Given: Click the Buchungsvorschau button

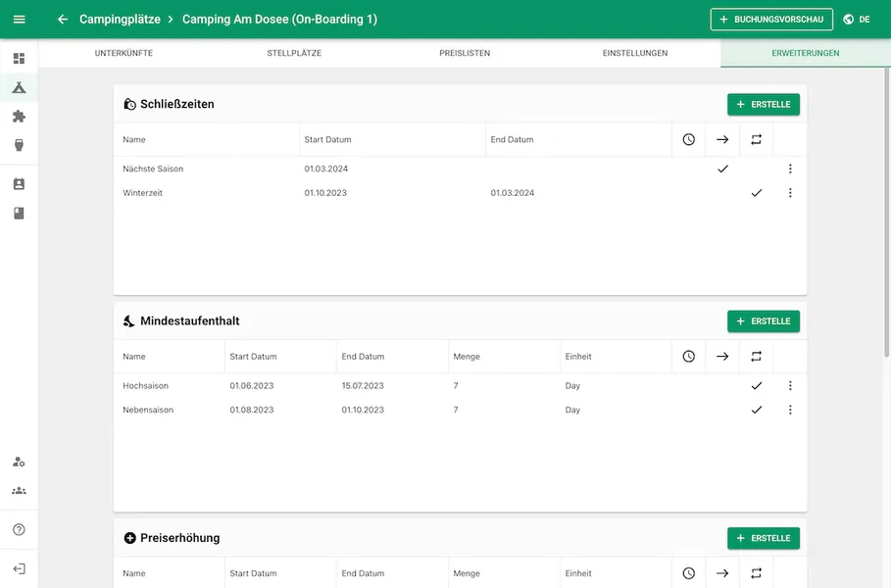Looking at the screenshot, I should pos(771,20).
